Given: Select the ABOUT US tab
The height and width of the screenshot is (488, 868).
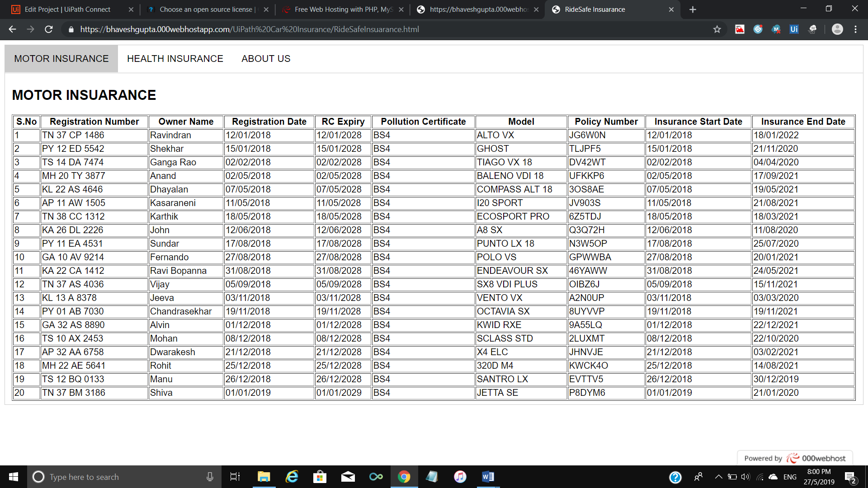Looking at the screenshot, I should point(266,59).
